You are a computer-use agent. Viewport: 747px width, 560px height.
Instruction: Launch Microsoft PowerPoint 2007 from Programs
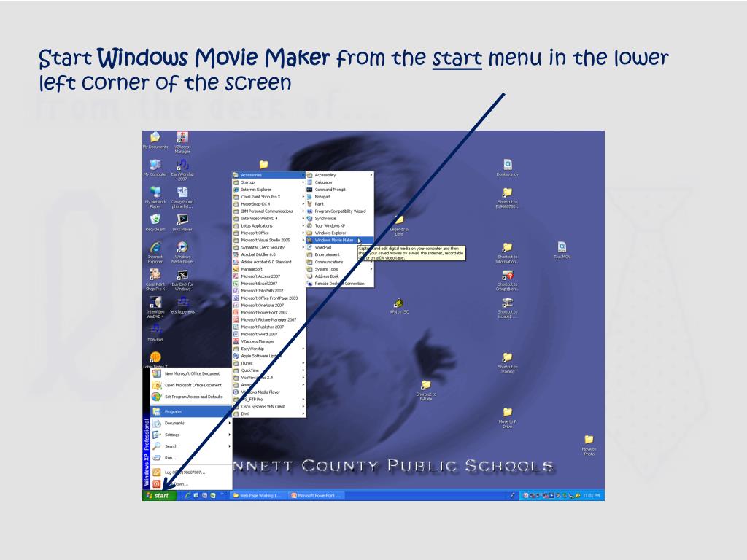268,312
